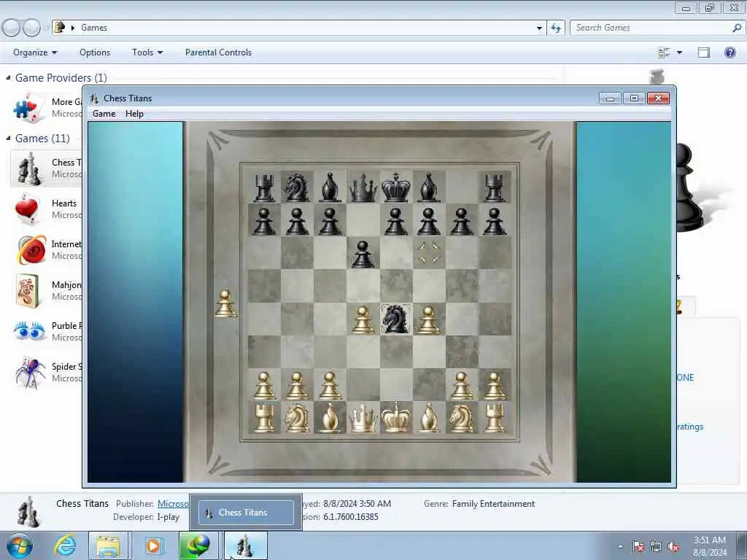Collapse the Game Providers group
This screenshot has height=560, width=747.
(8, 77)
